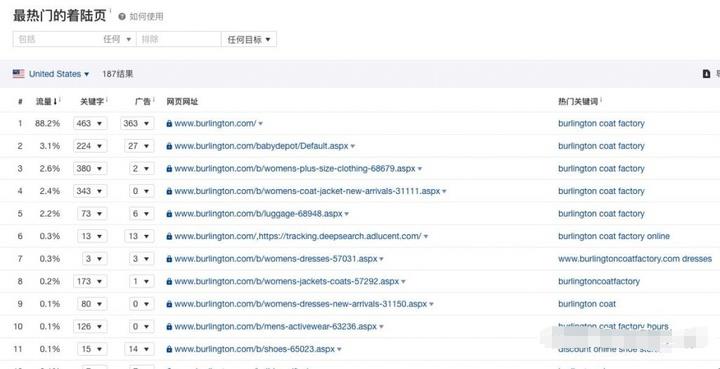
Task: Expand the 380 keywords dropdown
Action: click(90, 168)
